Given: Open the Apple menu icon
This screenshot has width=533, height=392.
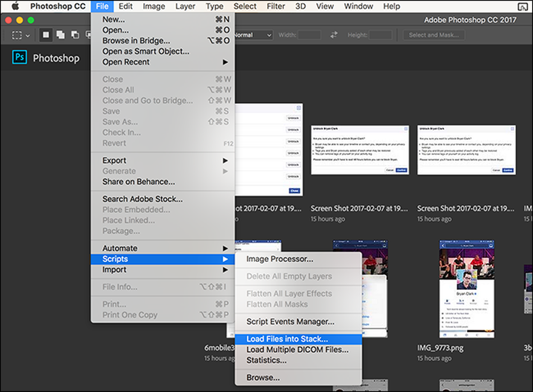Looking at the screenshot, I should (15, 6).
